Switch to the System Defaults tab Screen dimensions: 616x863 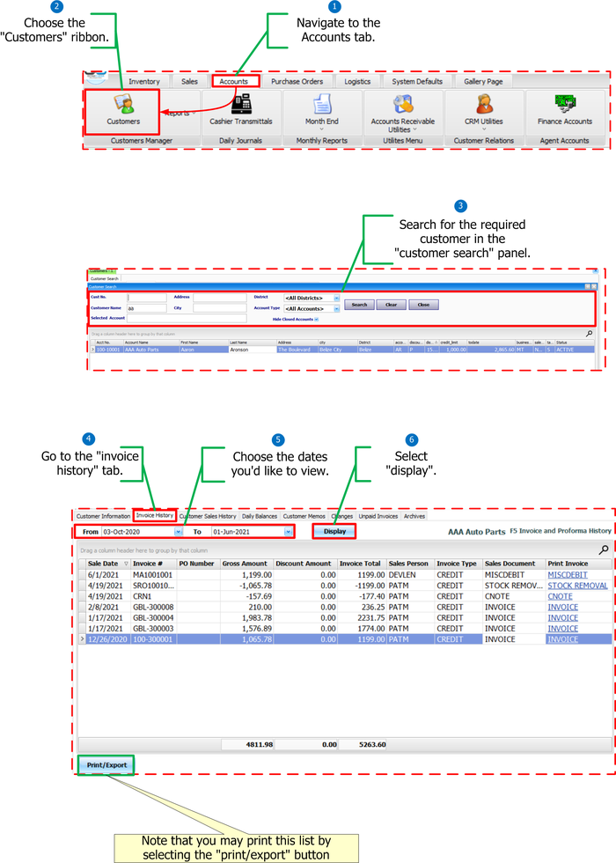click(417, 81)
